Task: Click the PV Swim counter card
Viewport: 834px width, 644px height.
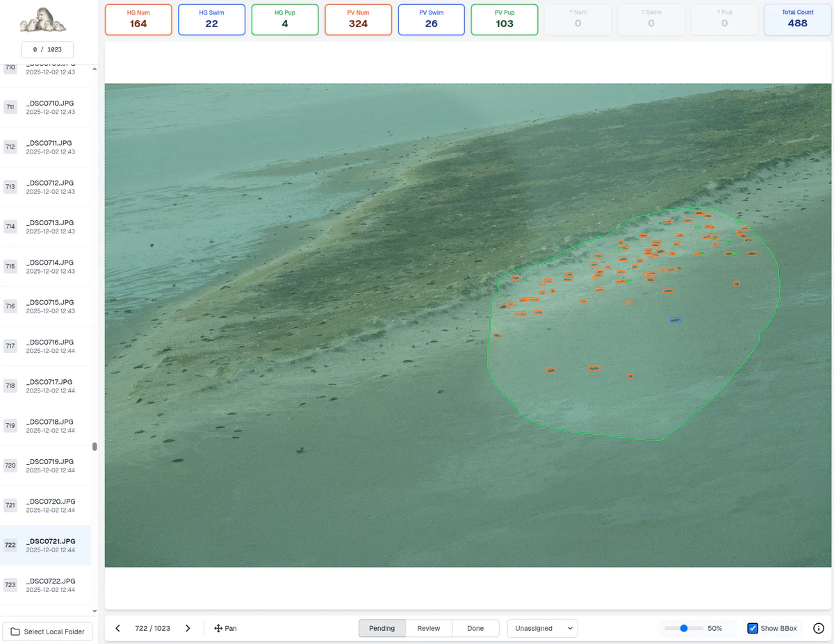Action: 431,20
